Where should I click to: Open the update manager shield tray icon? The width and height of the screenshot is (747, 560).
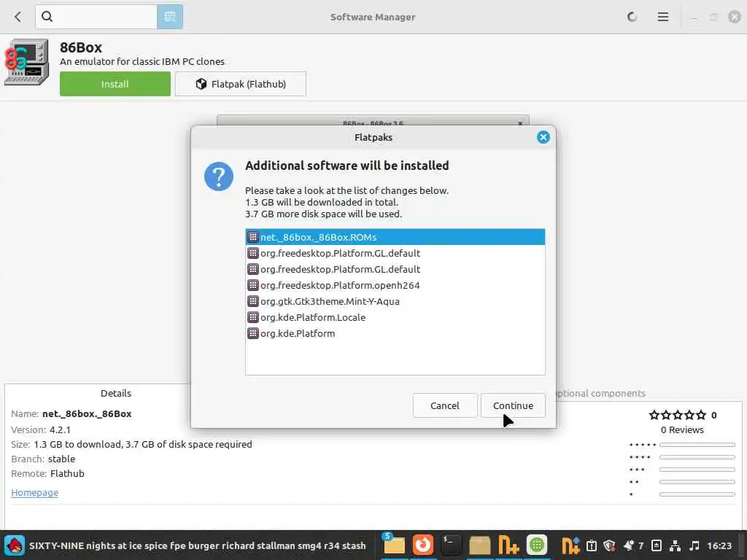point(609,545)
